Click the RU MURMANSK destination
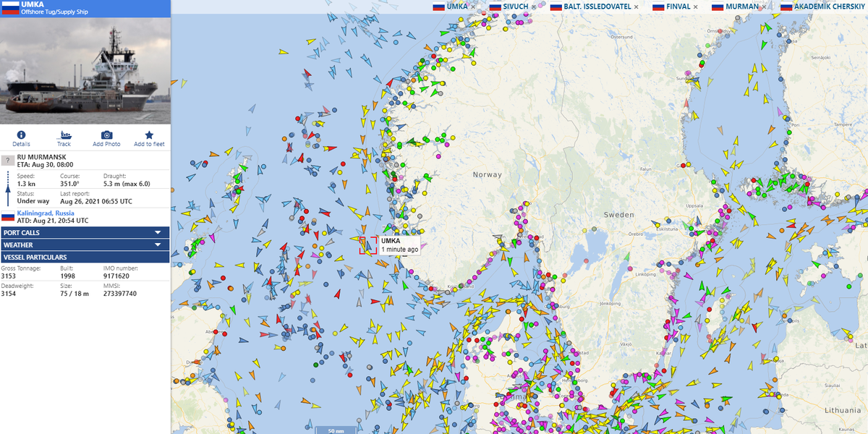This screenshot has height=434, width=868. (42, 157)
